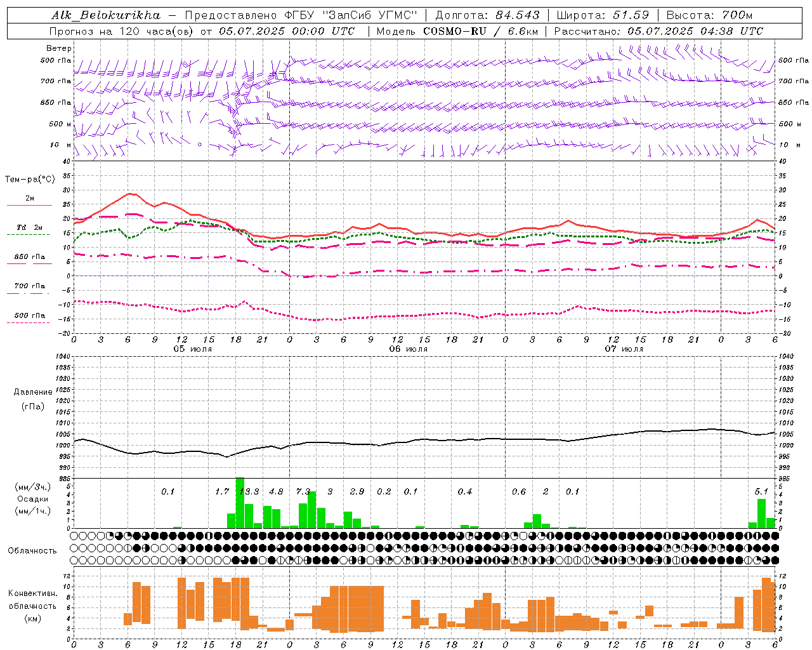Click the 1.7 precipitation total value
The image size is (812, 650).
coord(222,491)
